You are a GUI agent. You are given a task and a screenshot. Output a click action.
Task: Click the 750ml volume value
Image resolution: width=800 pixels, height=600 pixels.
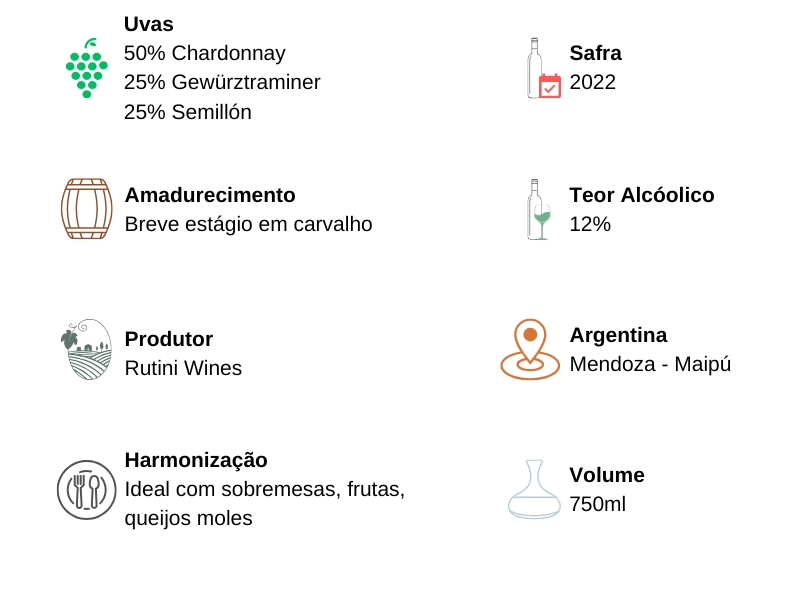click(597, 504)
